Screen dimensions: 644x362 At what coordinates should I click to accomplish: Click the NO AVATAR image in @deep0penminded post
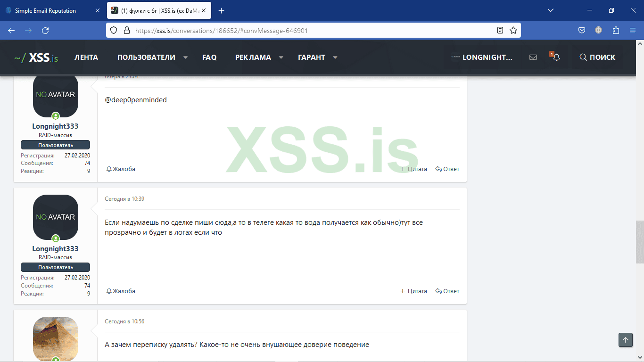[x=56, y=95]
